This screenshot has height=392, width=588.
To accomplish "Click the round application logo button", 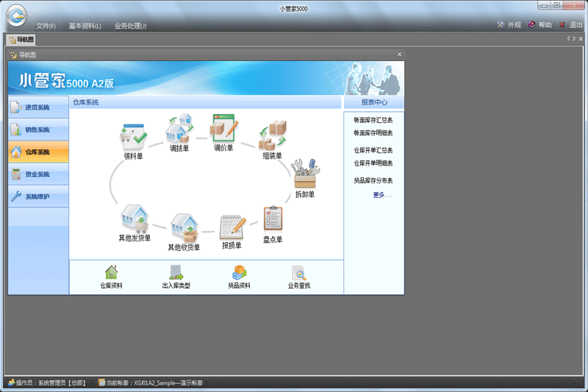I will tap(16, 15).
